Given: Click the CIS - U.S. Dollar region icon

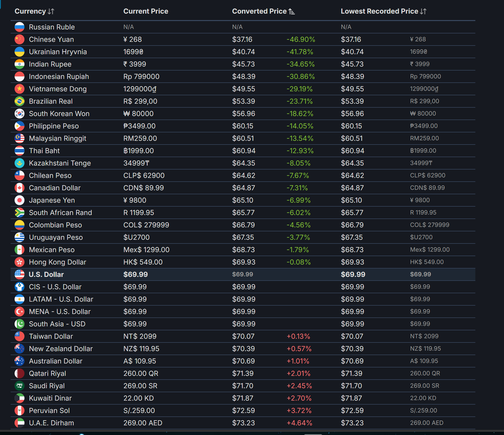Looking at the screenshot, I should [20, 287].
